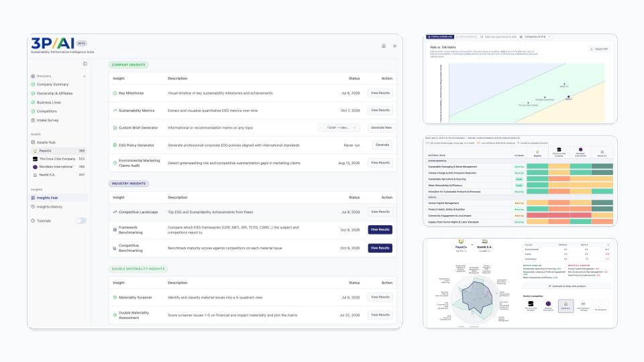
Task: Click the COMPANY INSIGHTS section badge
Action: pos(128,65)
